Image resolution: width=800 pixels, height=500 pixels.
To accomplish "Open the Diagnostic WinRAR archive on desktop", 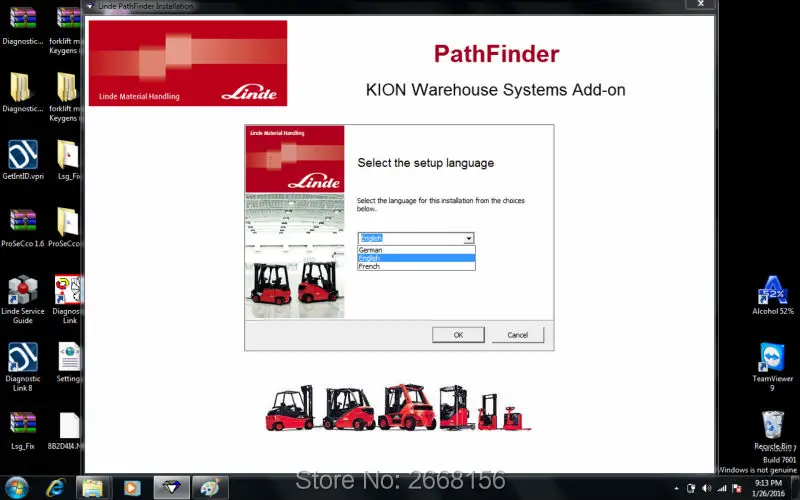I will coord(22,26).
